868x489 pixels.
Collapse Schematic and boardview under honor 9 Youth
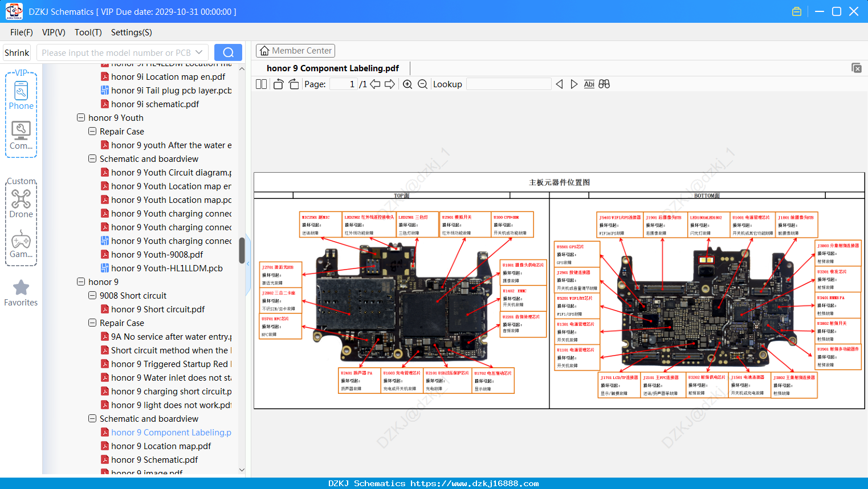[x=92, y=158]
